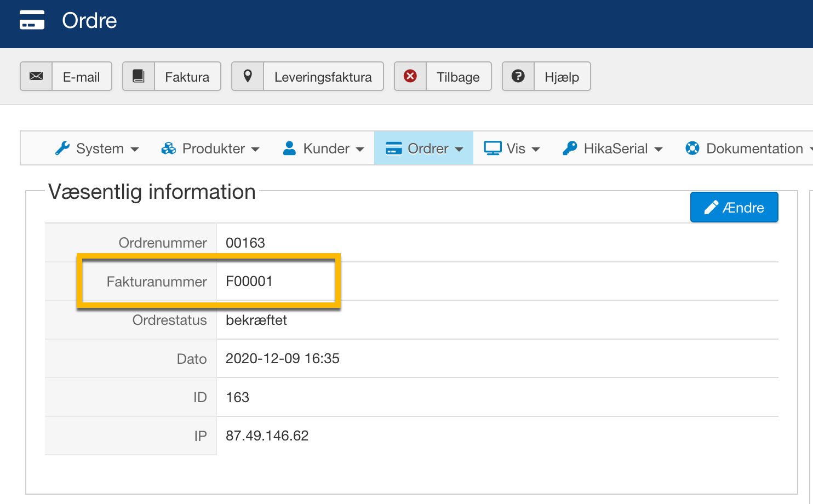Select IP address 87.49.146.62
Viewport: 813px width, 504px height.
[x=267, y=436]
